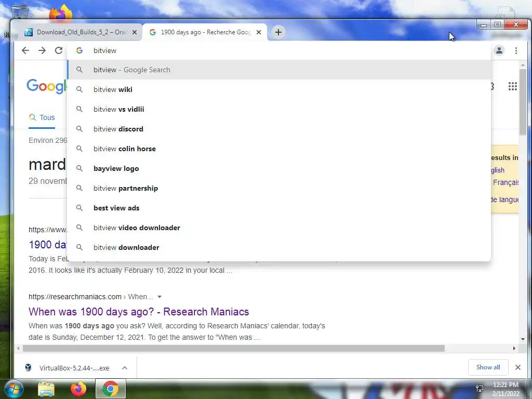Choose the bitview video downloader suggestion
The image size is (532, 399).
(x=279, y=228)
